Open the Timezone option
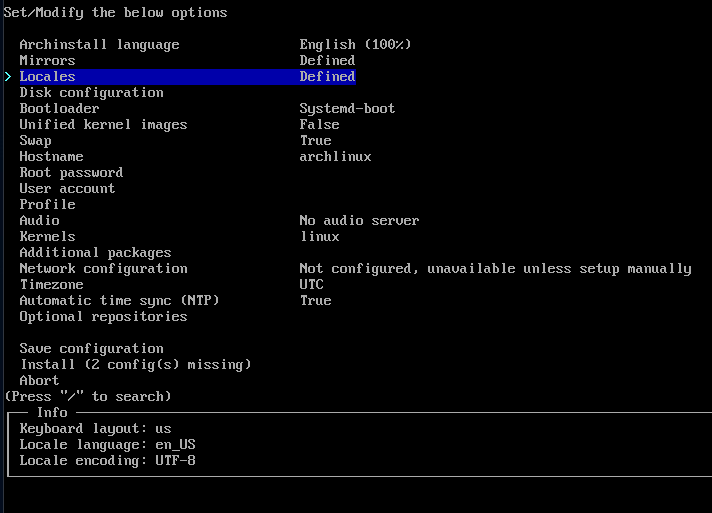 coord(51,285)
